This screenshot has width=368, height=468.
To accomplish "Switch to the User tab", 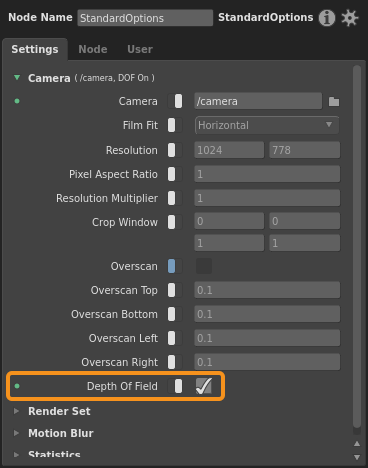I will (140, 49).
